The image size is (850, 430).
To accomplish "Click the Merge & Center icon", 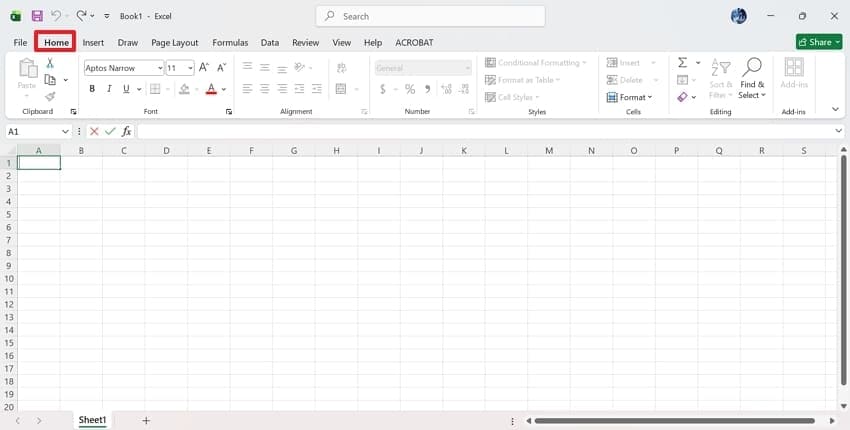I will [341, 88].
